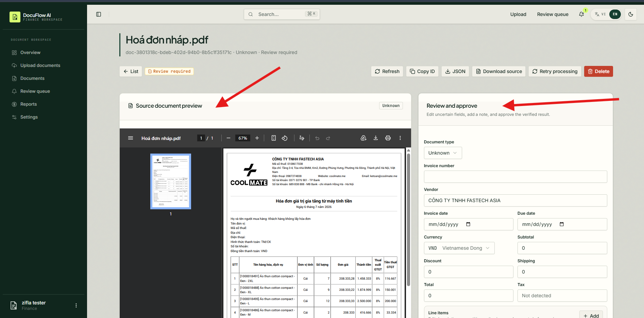
Task: Click the DocuFlow AI logo icon
Action: pyautogui.click(x=15, y=17)
